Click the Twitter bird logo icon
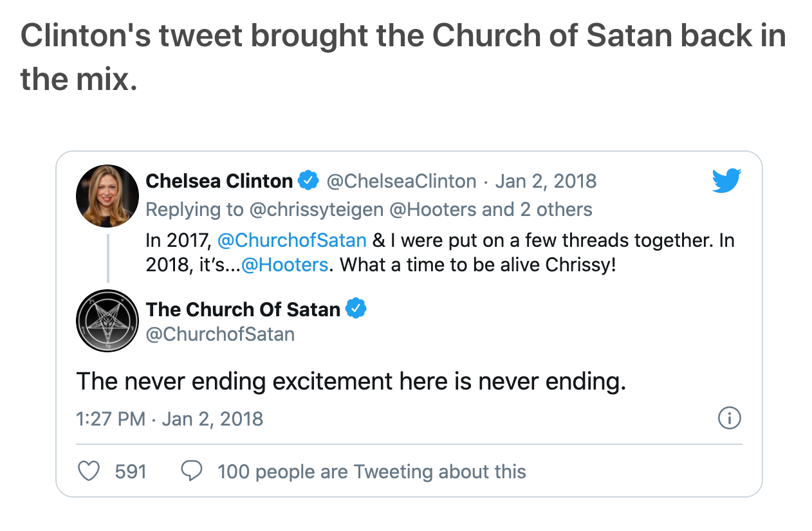 (726, 181)
